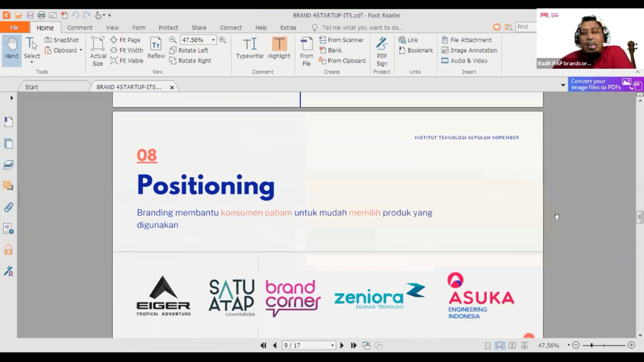The width and height of the screenshot is (644, 362).
Task: Switch to facing pages view
Action: pyautogui.click(x=512, y=346)
